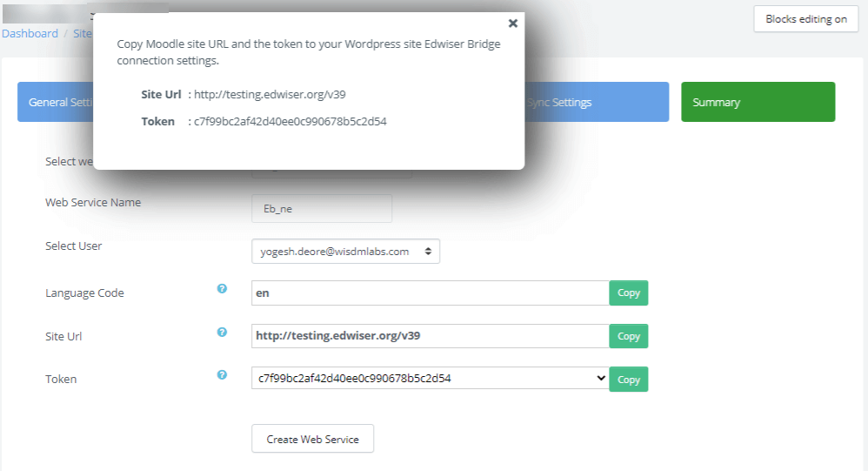The image size is (868, 471).
Task: Click the Web Service Name label
Action: pyautogui.click(x=93, y=202)
